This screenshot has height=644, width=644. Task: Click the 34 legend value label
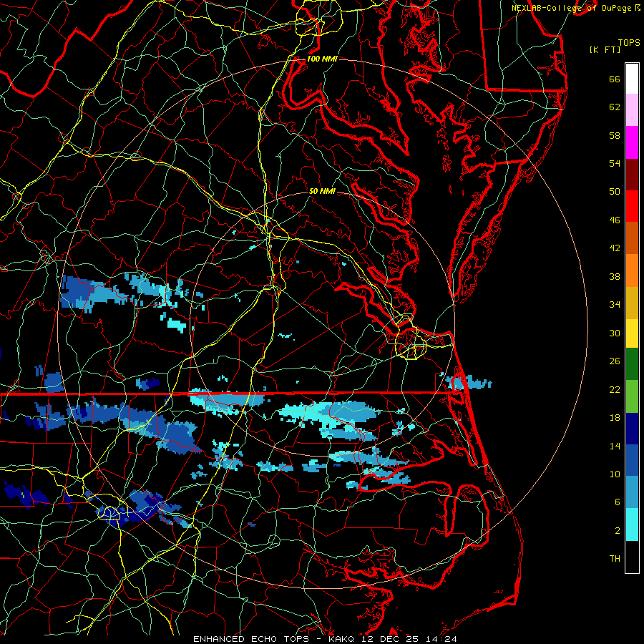point(615,305)
